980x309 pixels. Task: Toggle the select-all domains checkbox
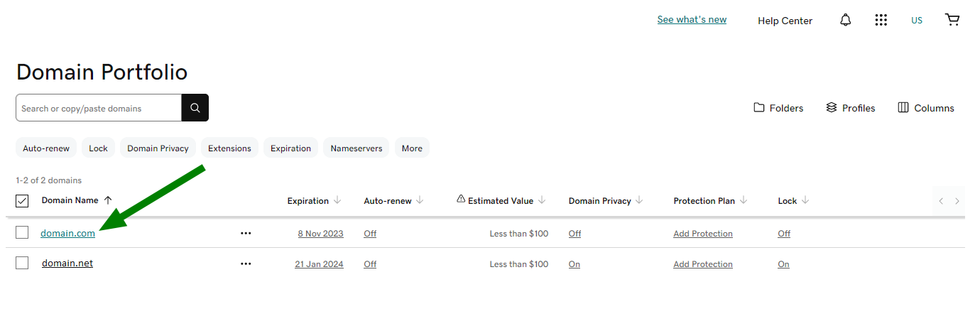(x=22, y=201)
